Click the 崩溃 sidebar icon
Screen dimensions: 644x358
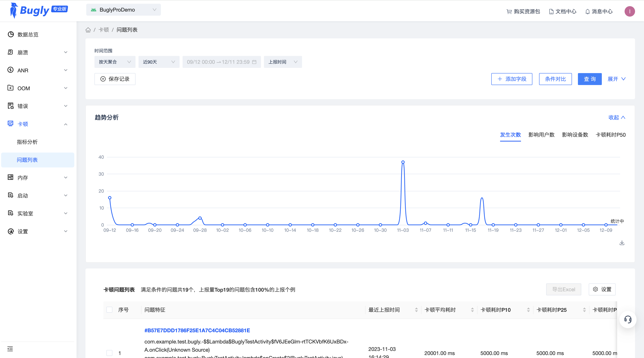click(x=10, y=52)
